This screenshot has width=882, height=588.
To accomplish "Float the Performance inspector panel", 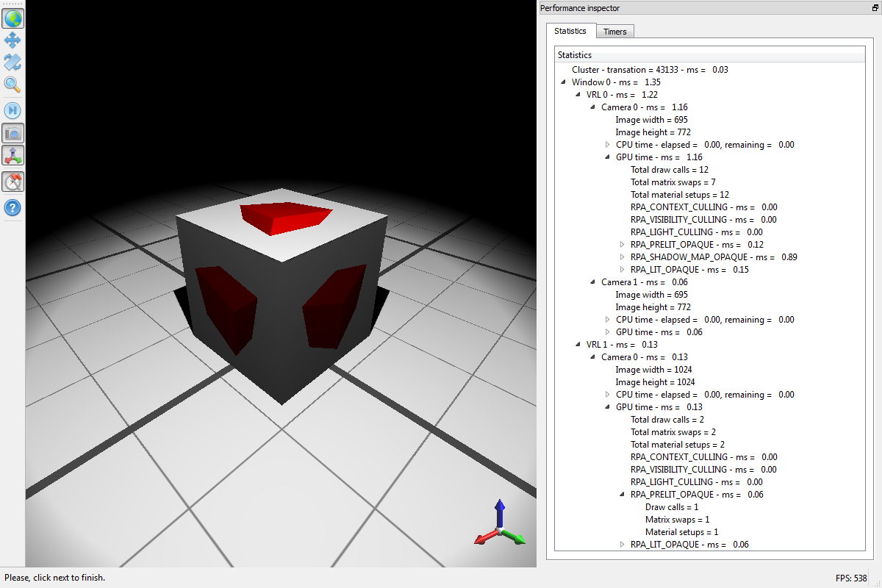I will pos(875,8).
